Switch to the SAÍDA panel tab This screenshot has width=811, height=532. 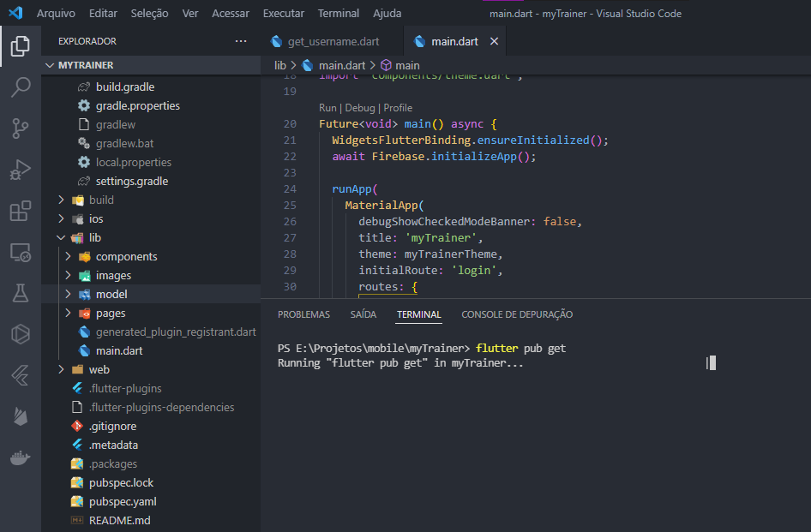click(x=363, y=314)
